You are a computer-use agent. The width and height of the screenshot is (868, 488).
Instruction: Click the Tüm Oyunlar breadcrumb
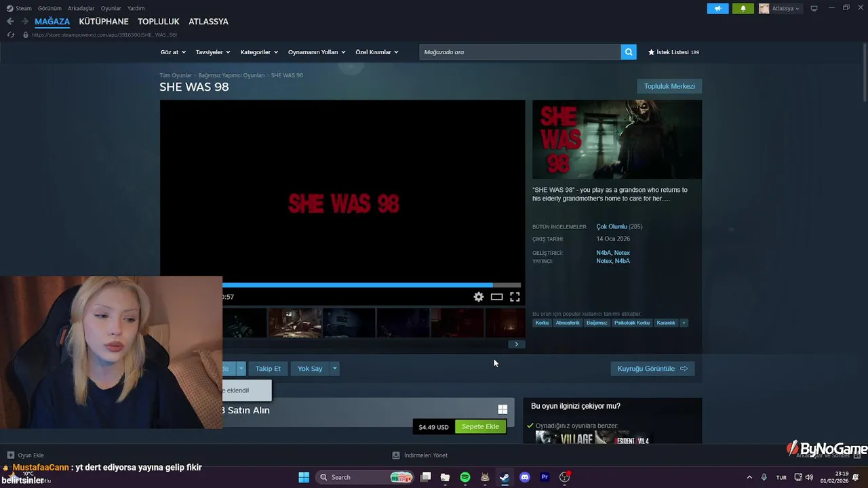point(176,75)
